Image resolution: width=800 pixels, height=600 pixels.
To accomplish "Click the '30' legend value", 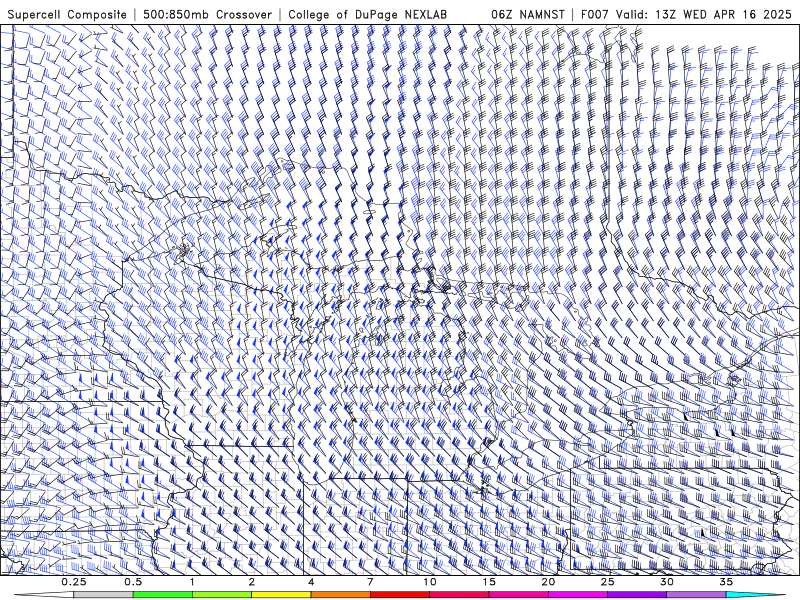I will pyautogui.click(x=666, y=582).
